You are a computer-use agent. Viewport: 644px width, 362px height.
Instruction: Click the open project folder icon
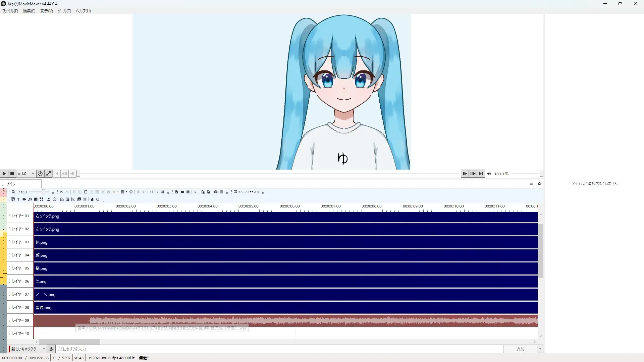pyautogui.click(x=182, y=192)
